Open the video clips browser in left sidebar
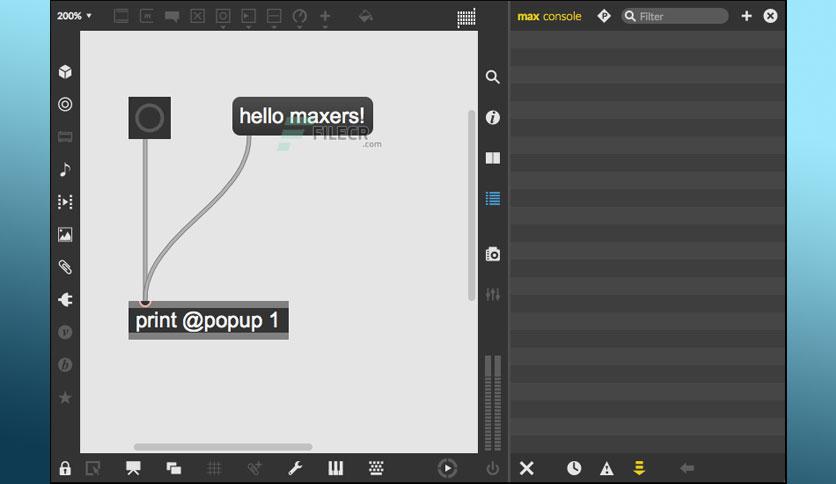 tap(65, 202)
